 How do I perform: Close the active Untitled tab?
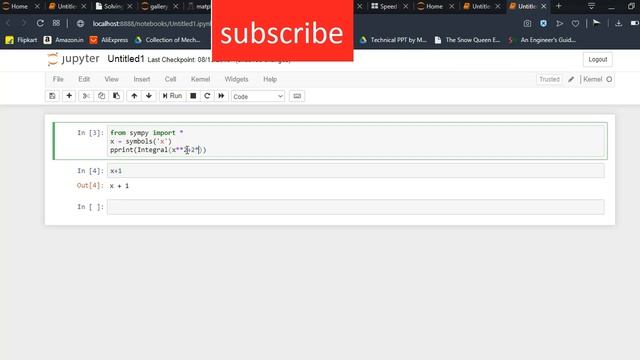[544, 6]
